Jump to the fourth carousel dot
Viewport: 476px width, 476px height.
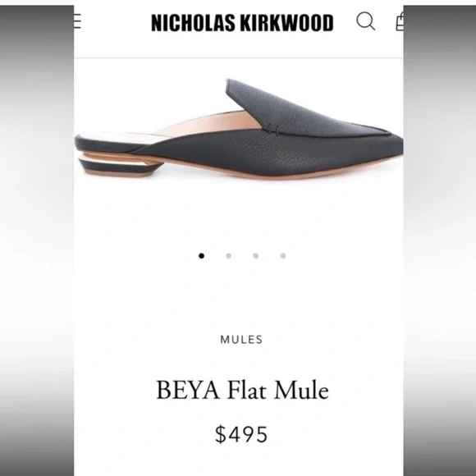coord(283,256)
